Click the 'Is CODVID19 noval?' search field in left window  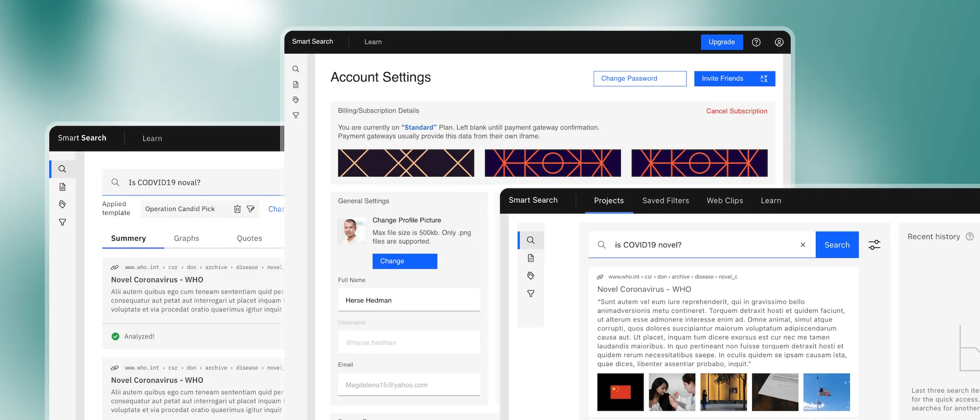click(193, 182)
